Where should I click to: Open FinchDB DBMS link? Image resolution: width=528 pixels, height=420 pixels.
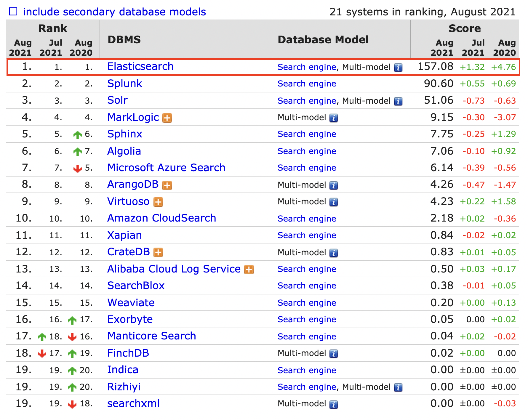128,353
